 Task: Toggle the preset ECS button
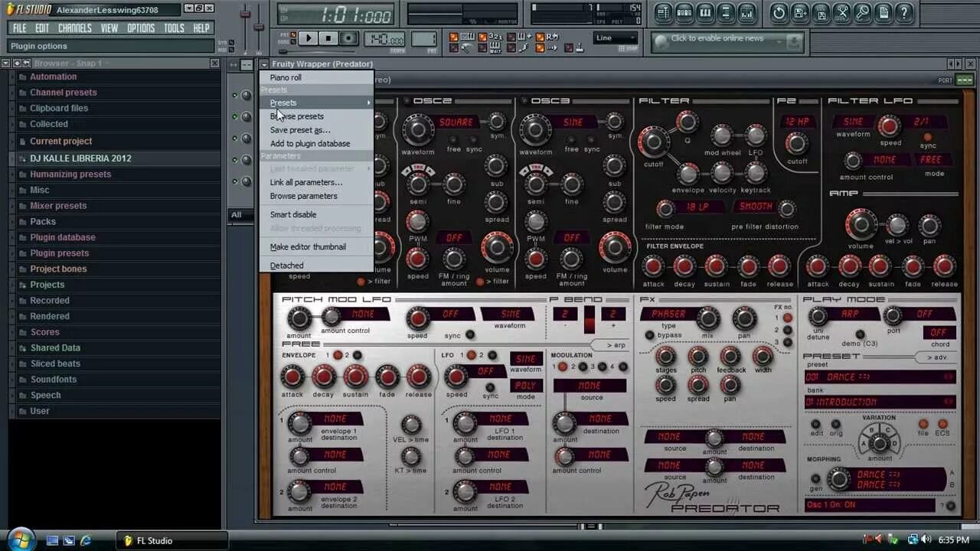pos(942,424)
